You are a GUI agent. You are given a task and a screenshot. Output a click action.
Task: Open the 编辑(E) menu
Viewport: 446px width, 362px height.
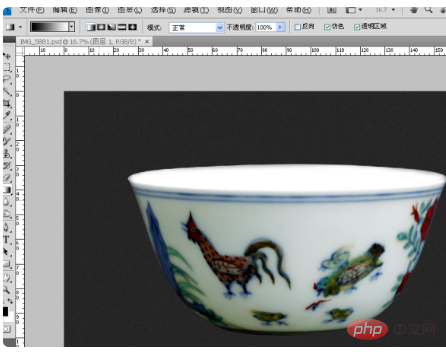tap(65, 10)
